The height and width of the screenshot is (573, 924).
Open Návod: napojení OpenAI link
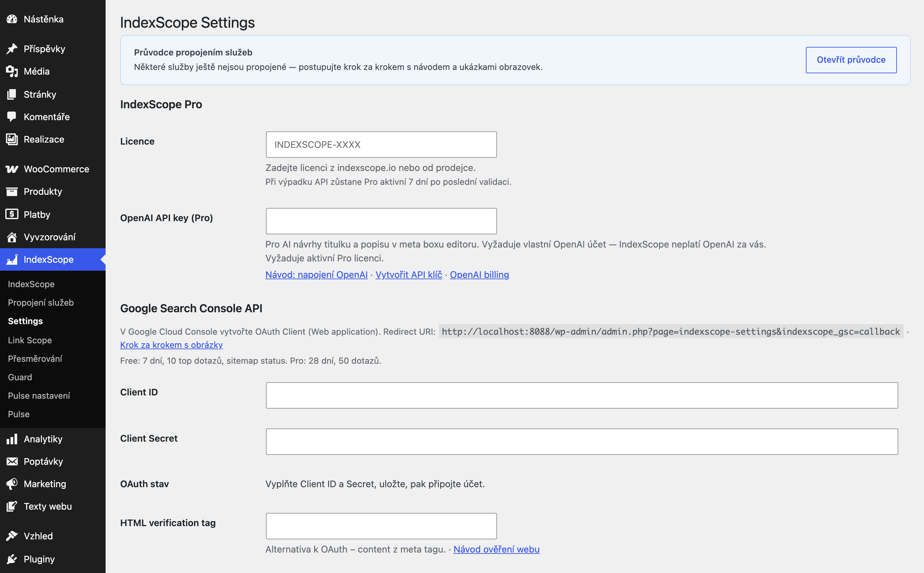316,274
